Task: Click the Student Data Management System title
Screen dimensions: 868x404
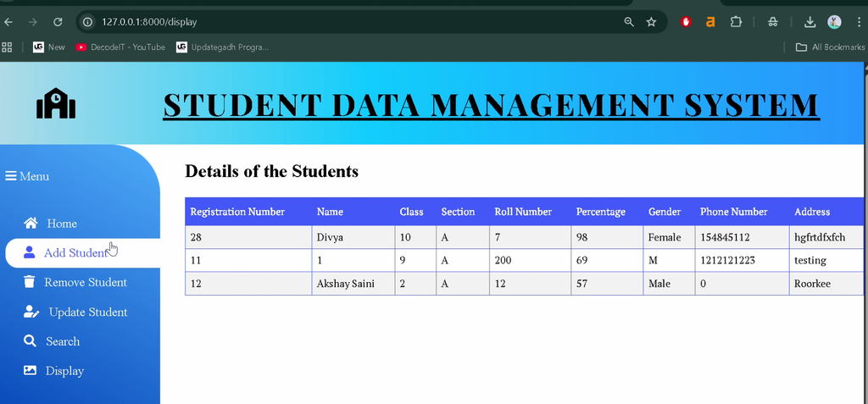Action: 491,104
